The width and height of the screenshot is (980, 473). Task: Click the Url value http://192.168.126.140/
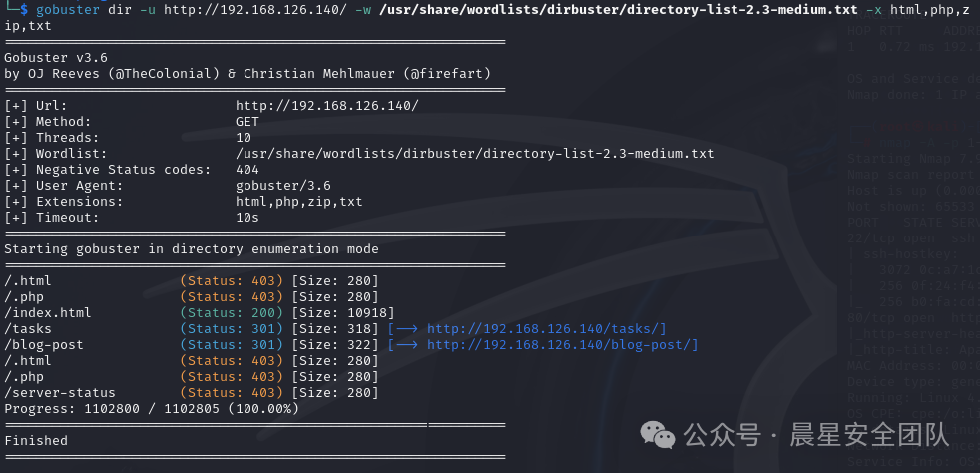pyautogui.click(x=327, y=106)
